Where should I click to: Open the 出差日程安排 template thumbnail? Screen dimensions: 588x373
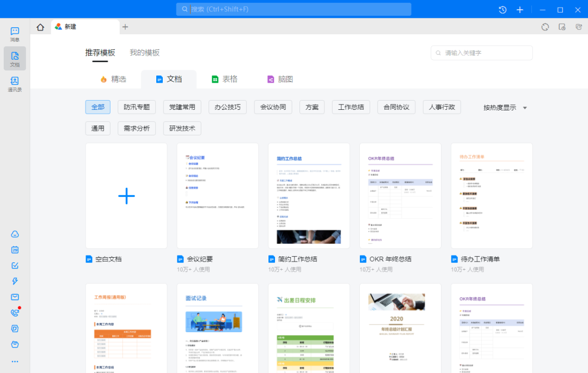tap(309, 328)
